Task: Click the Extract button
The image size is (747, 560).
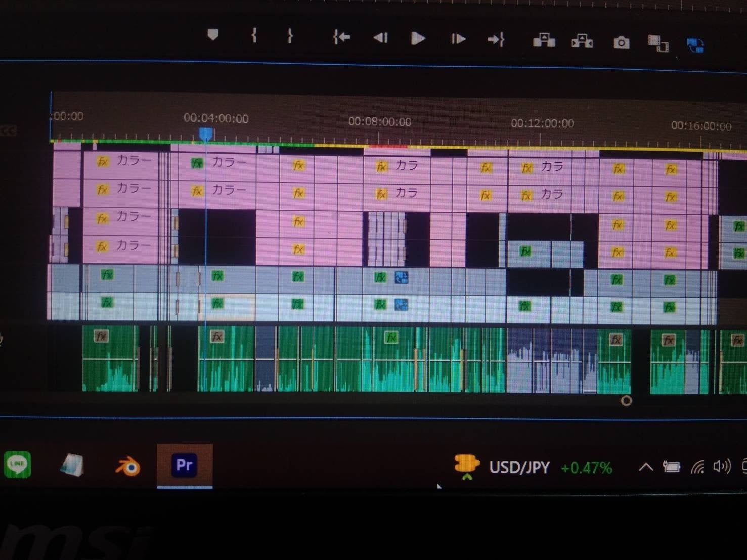Action: point(582,41)
